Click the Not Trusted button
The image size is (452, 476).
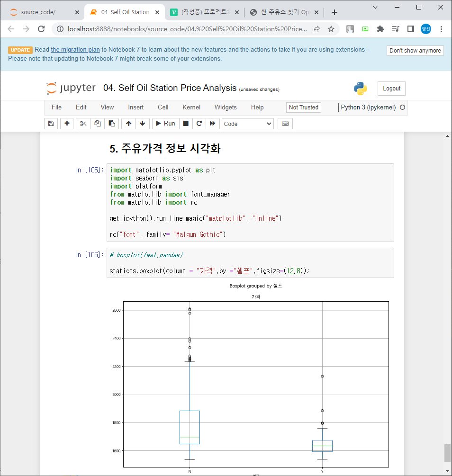(303, 108)
